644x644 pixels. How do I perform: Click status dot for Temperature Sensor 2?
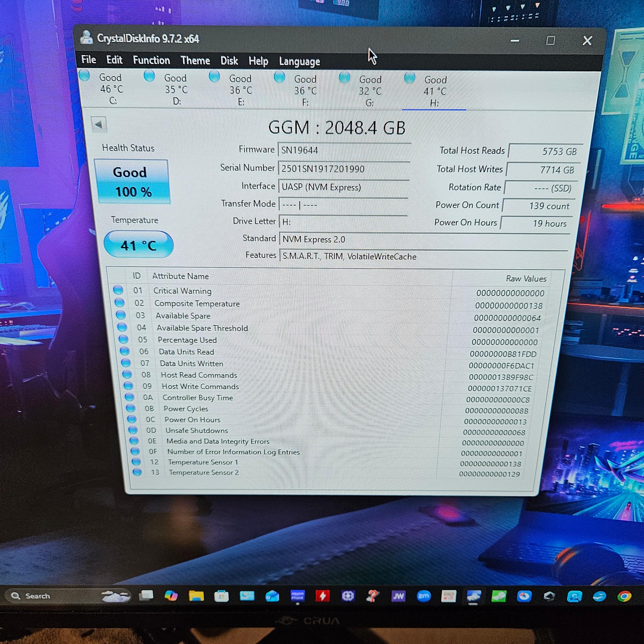click(x=137, y=472)
